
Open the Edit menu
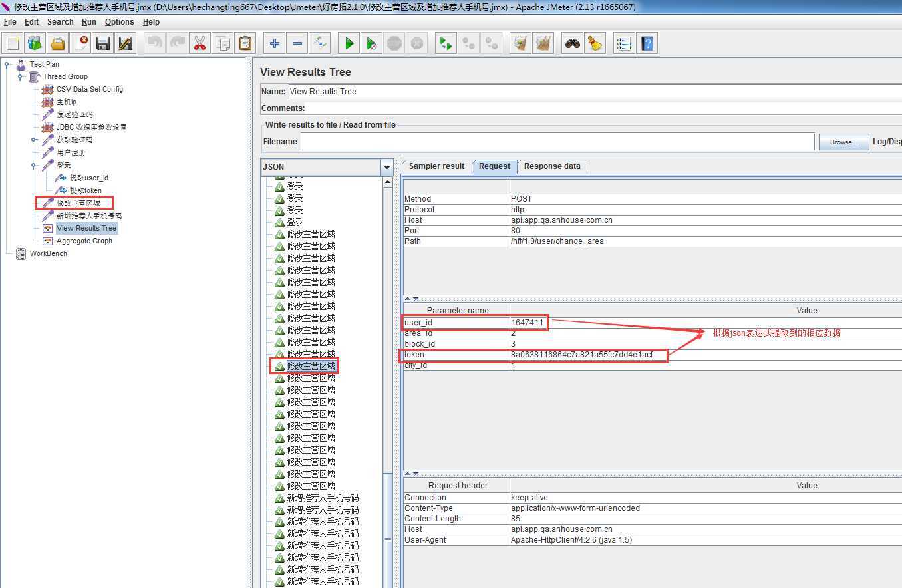(31, 22)
